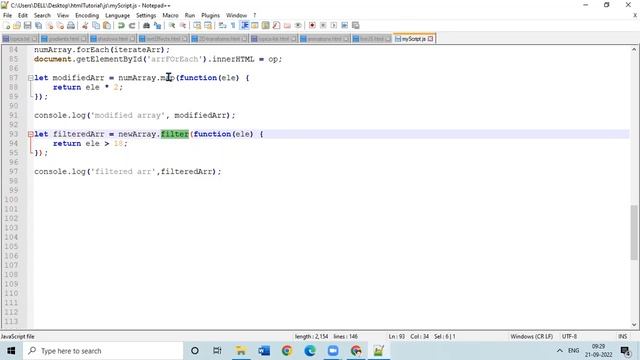
Task: Show hidden tray icons with the chevron
Action: click(560, 351)
